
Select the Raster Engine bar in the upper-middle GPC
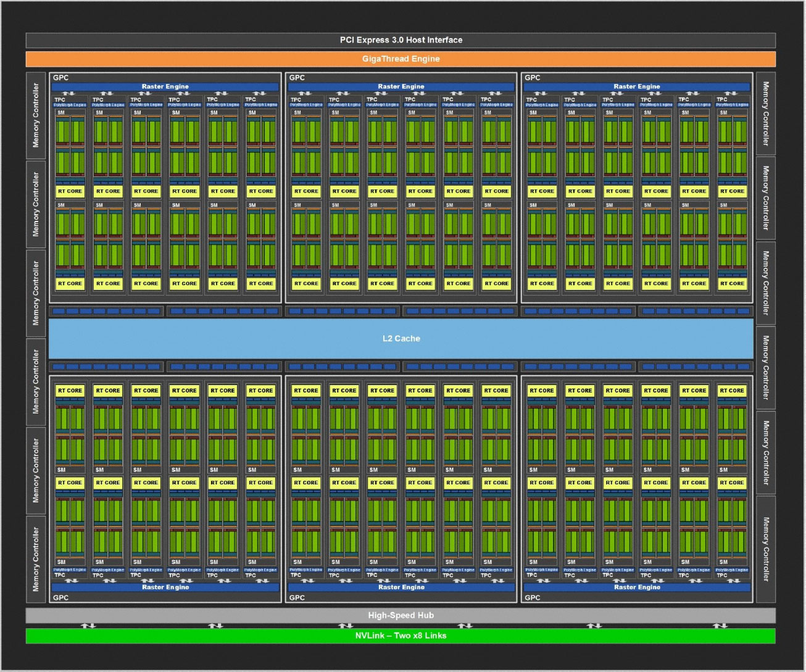coord(401,86)
